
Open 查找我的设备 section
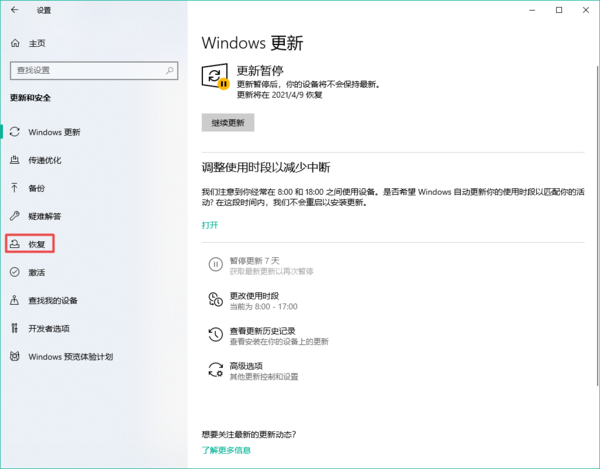point(53,300)
